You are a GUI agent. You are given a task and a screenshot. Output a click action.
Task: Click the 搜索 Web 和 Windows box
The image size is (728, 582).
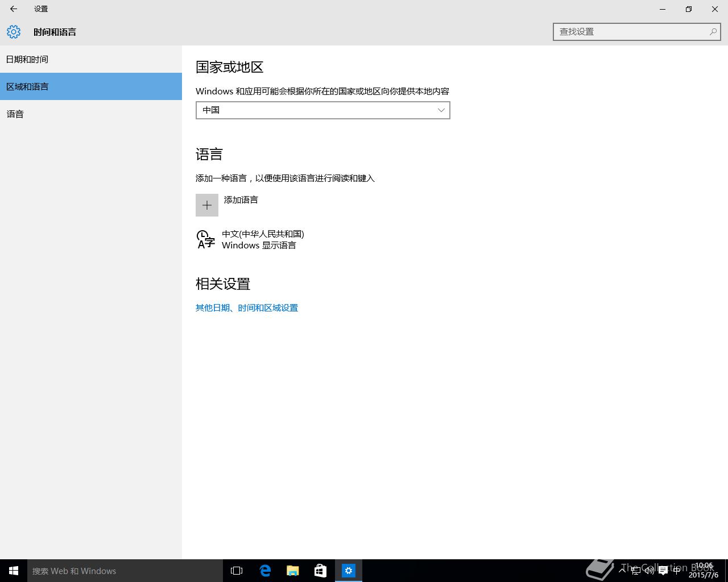125,571
